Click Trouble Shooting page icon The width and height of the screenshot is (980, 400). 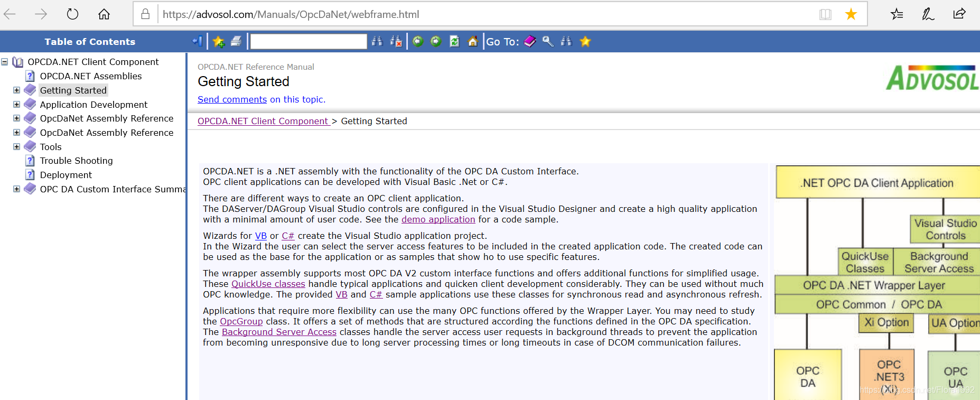click(30, 161)
